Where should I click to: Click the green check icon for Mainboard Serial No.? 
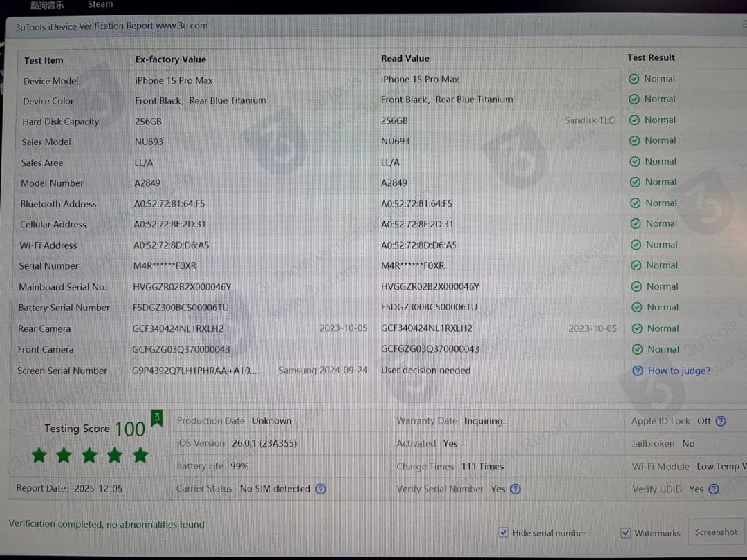(x=636, y=287)
